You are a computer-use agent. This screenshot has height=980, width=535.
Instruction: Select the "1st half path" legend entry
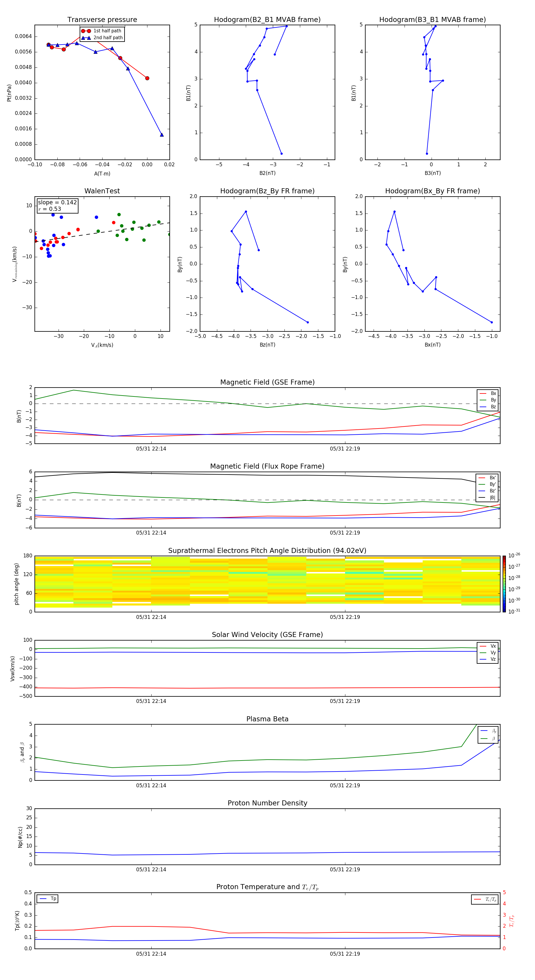click(x=102, y=31)
